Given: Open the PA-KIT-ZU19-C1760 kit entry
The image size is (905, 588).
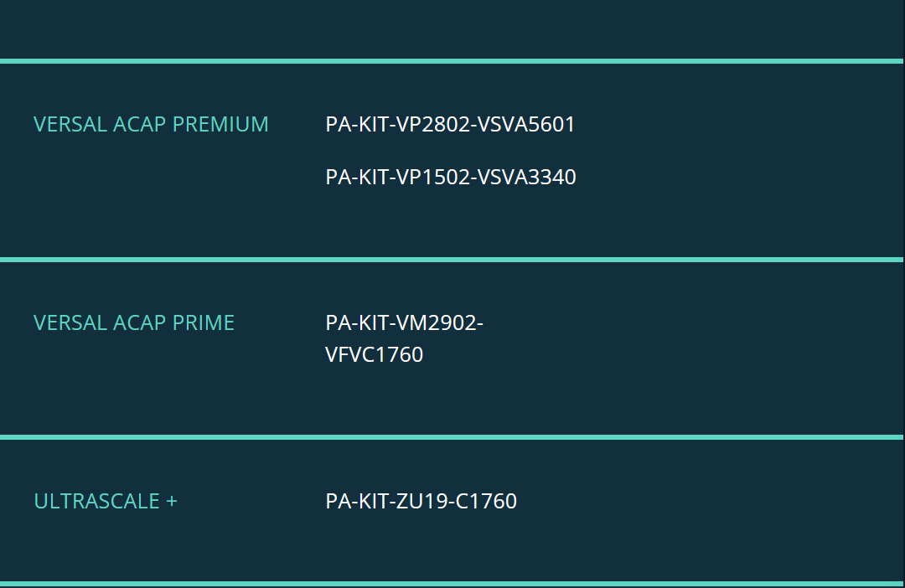Looking at the screenshot, I should click(421, 501).
